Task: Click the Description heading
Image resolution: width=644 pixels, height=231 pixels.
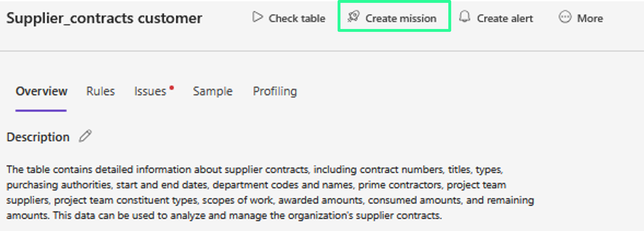Action: pos(38,137)
